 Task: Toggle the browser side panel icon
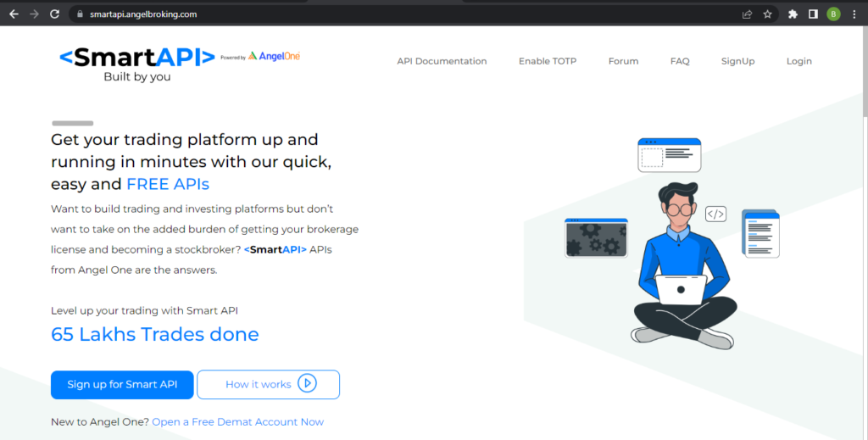813,14
